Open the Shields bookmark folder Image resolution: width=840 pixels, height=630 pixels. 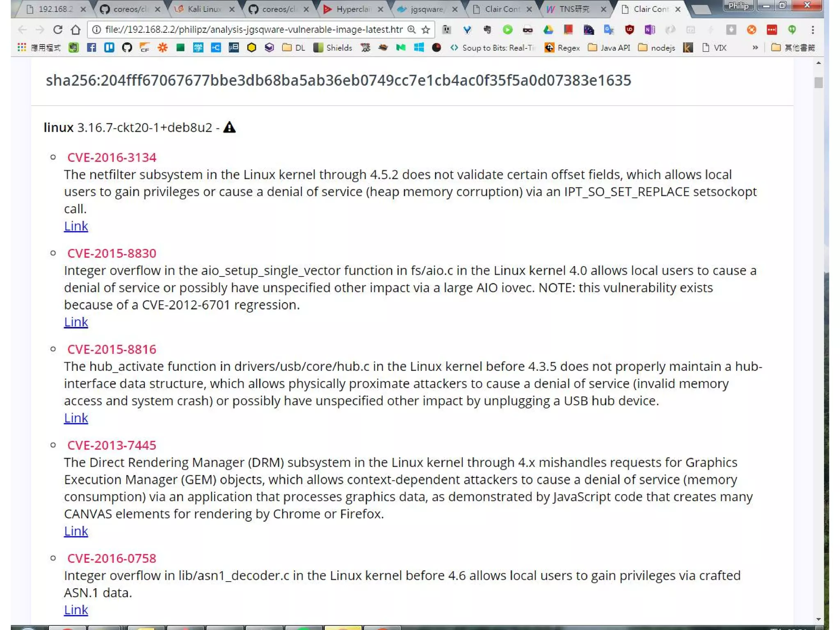click(333, 48)
